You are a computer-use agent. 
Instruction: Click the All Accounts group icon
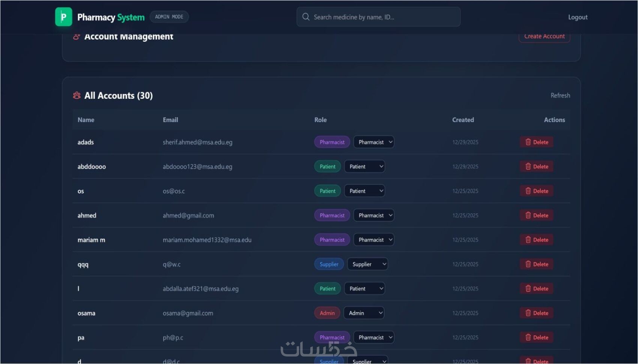77,95
